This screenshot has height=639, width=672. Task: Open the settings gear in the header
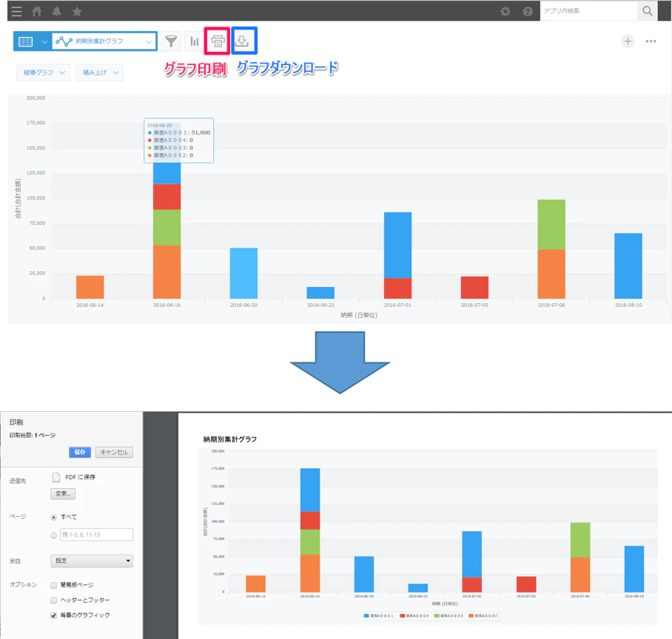[505, 11]
